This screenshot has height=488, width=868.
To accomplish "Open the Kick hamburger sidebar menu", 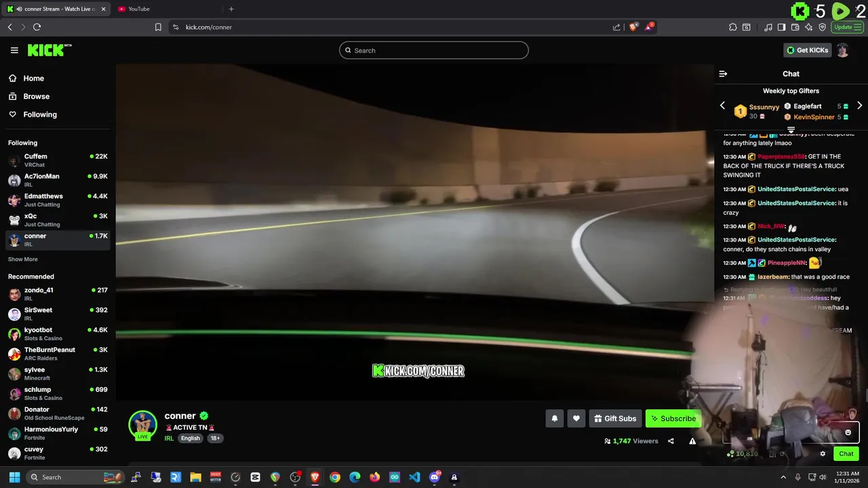I will (14, 50).
